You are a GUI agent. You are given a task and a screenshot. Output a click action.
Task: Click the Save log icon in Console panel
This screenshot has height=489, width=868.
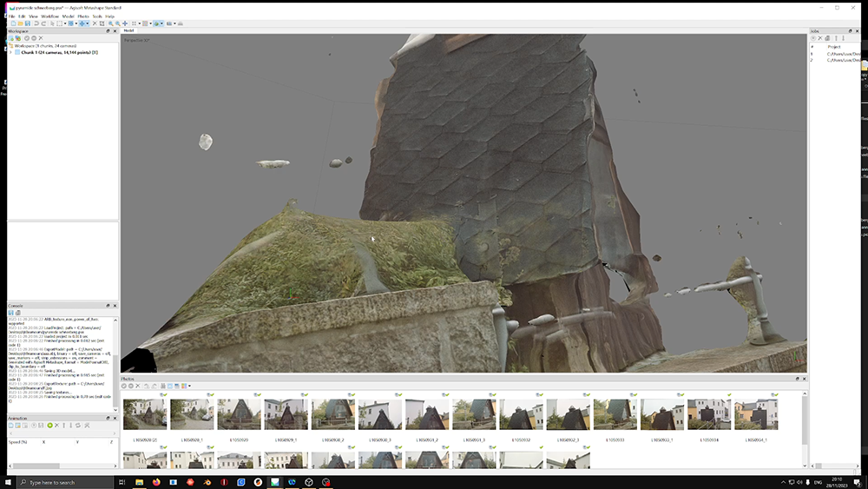coord(10,313)
